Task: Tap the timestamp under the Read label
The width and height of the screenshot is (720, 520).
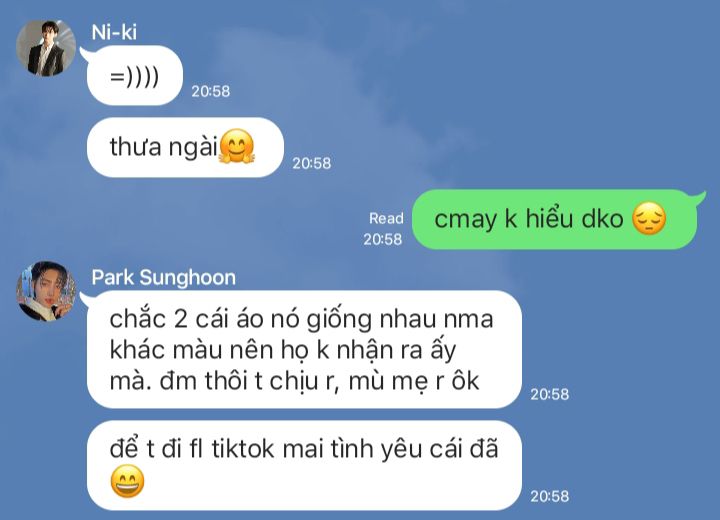Action: point(382,239)
